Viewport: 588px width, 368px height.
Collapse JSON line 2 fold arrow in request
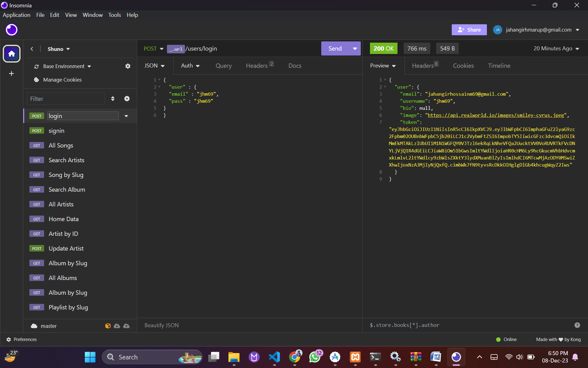click(159, 87)
